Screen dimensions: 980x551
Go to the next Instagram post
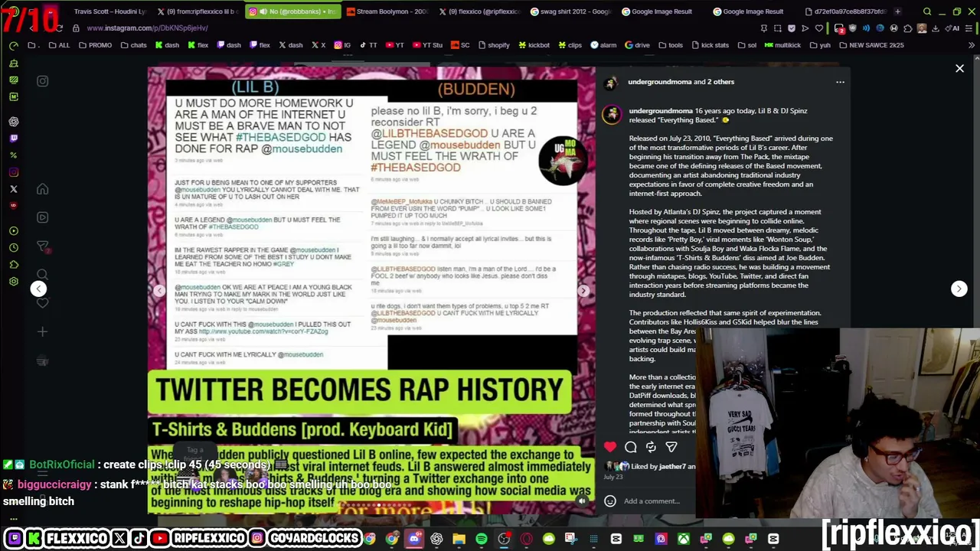[x=959, y=289]
